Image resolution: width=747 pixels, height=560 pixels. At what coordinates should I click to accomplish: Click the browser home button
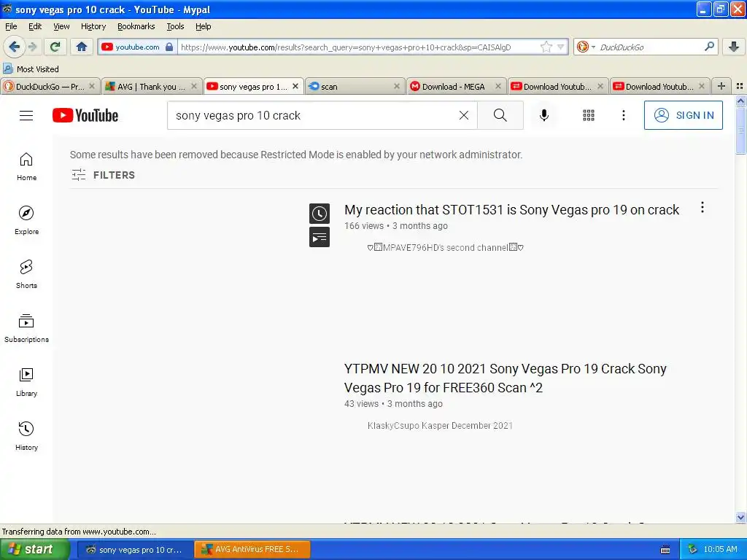pos(82,47)
